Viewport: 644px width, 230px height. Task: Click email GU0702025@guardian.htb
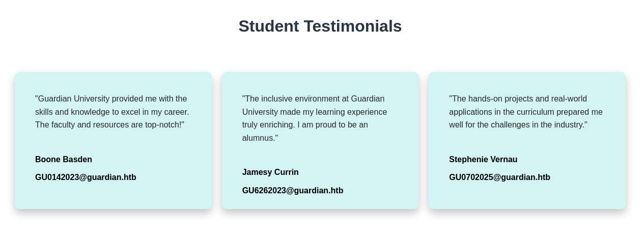click(499, 177)
